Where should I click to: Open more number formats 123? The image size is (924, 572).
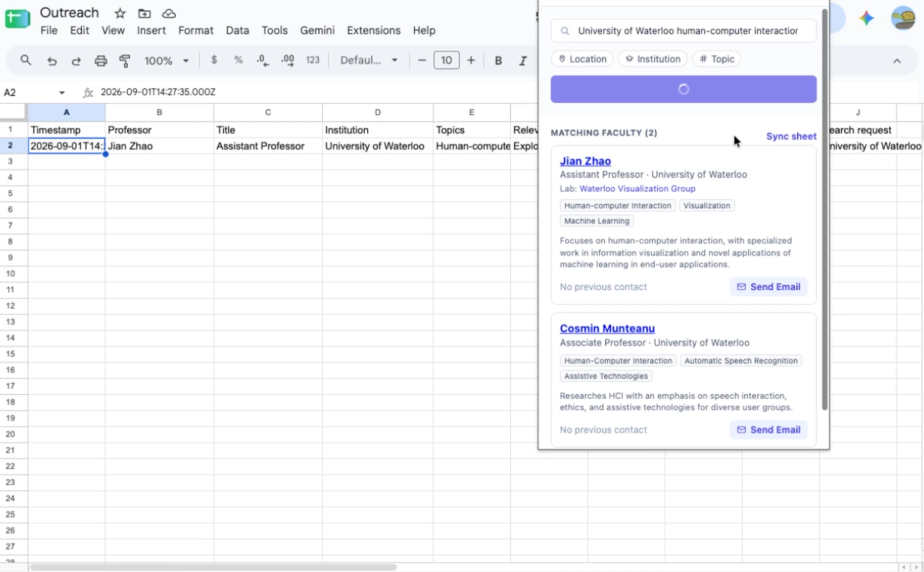coord(313,60)
